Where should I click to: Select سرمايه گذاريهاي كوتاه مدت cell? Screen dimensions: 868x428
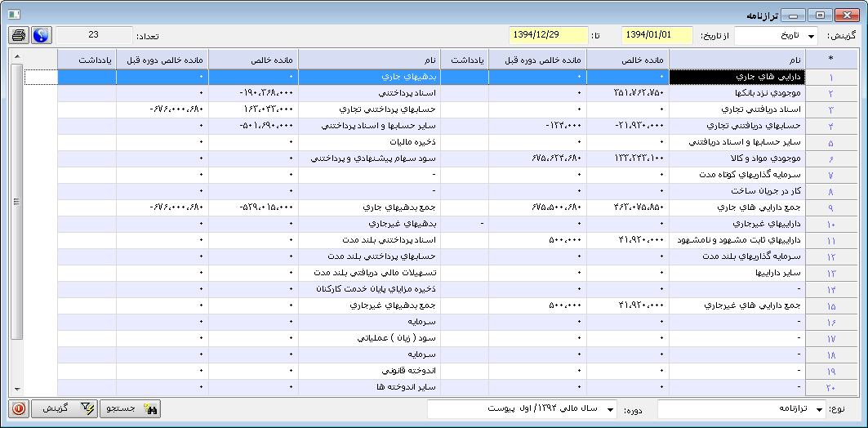click(x=737, y=175)
